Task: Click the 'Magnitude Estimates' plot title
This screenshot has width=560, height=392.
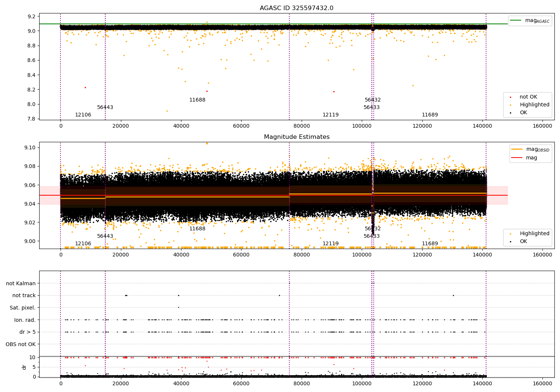Action: coord(297,137)
